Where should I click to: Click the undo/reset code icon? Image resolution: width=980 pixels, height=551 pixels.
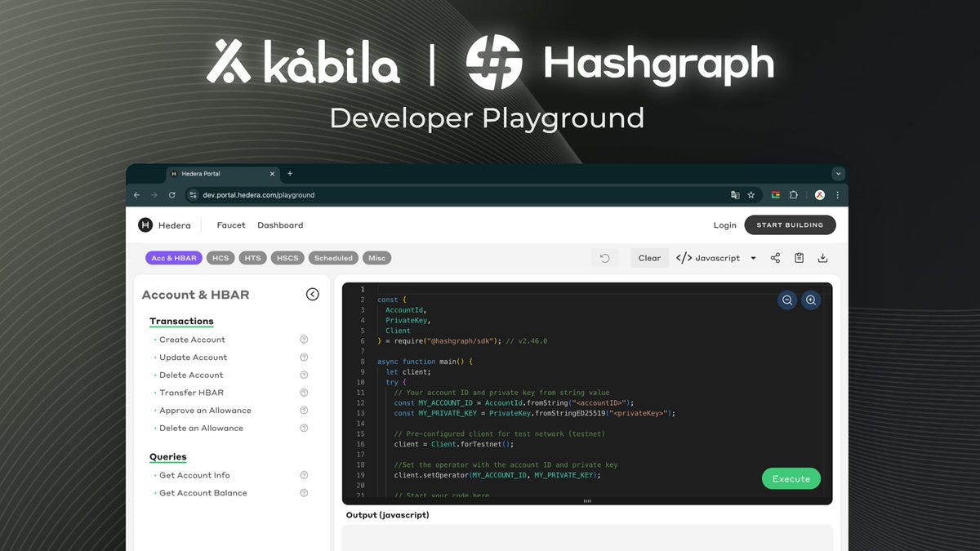pyautogui.click(x=605, y=258)
